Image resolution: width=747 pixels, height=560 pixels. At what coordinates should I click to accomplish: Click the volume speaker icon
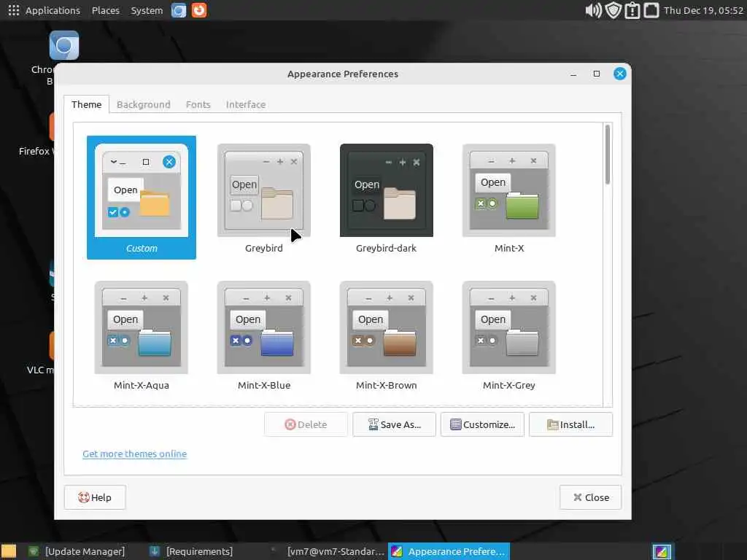point(593,10)
